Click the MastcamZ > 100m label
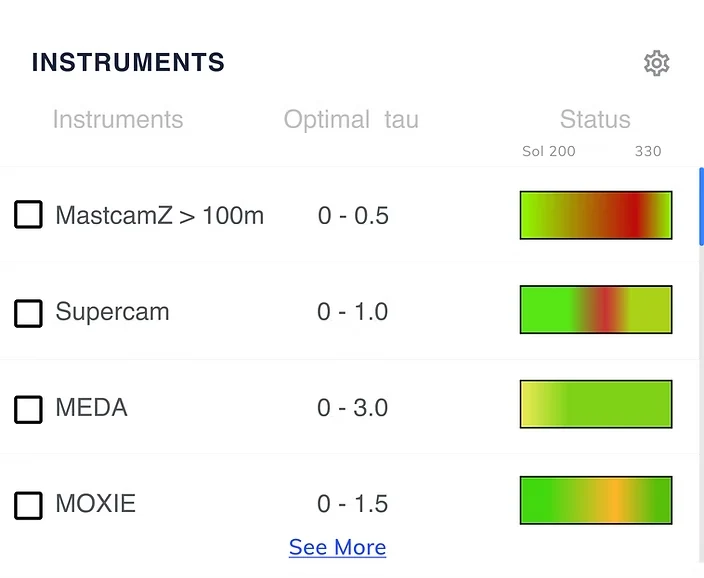The width and height of the screenshot is (704, 578). 159,215
